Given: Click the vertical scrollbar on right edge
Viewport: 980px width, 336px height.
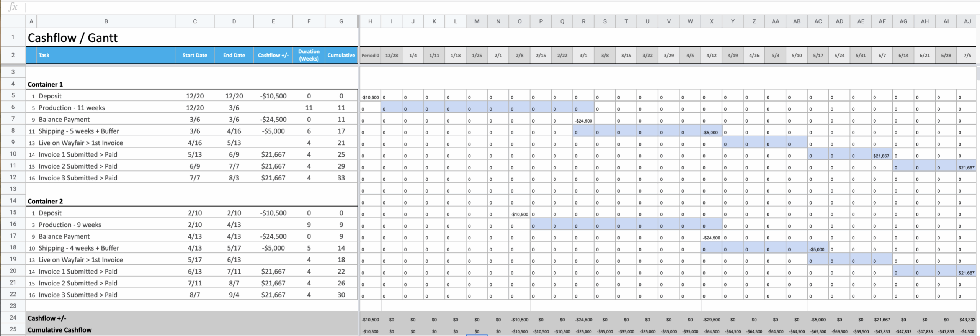Looking at the screenshot, I should [x=978, y=73].
